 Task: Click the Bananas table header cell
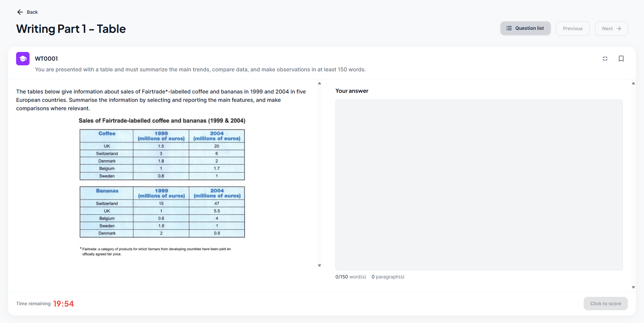(107, 193)
